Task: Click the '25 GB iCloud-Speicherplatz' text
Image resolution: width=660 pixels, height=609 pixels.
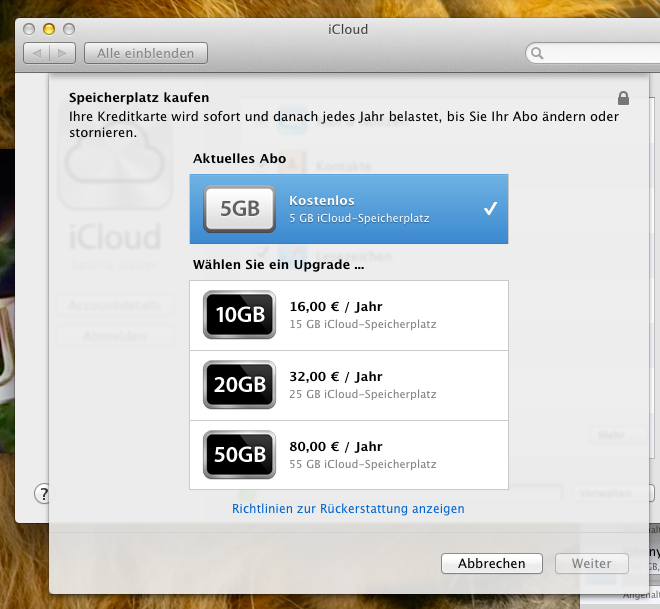Action: pyautogui.click(x=363, y=394)
